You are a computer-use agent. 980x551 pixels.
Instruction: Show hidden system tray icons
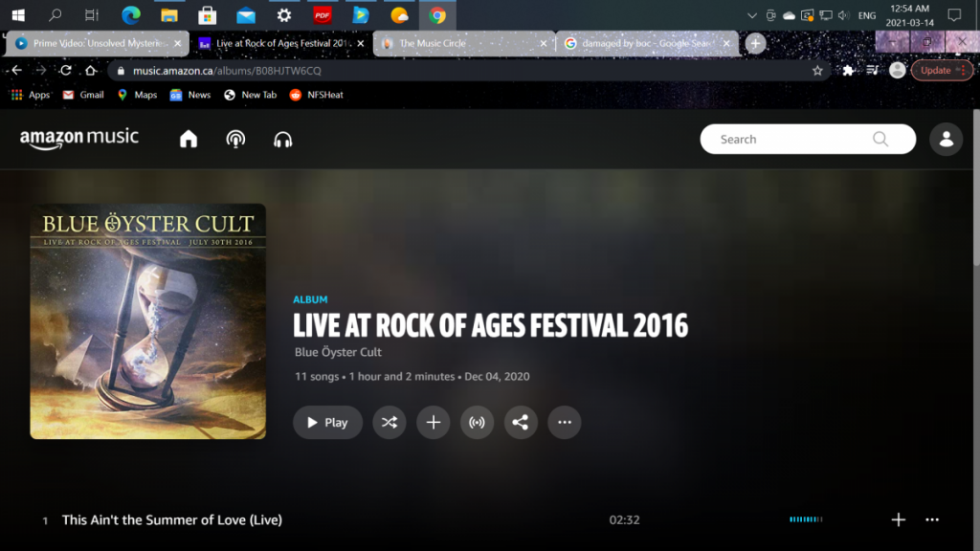(x=752, y=15)
